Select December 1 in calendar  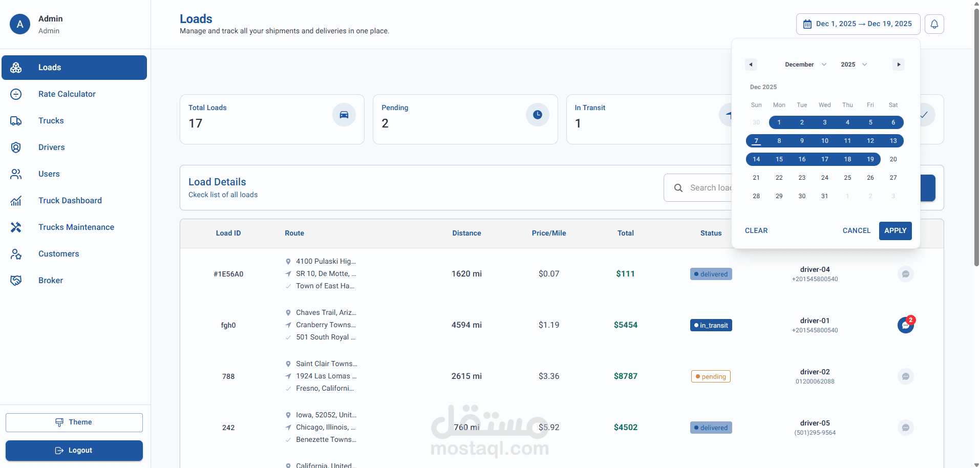coord(779,122)
